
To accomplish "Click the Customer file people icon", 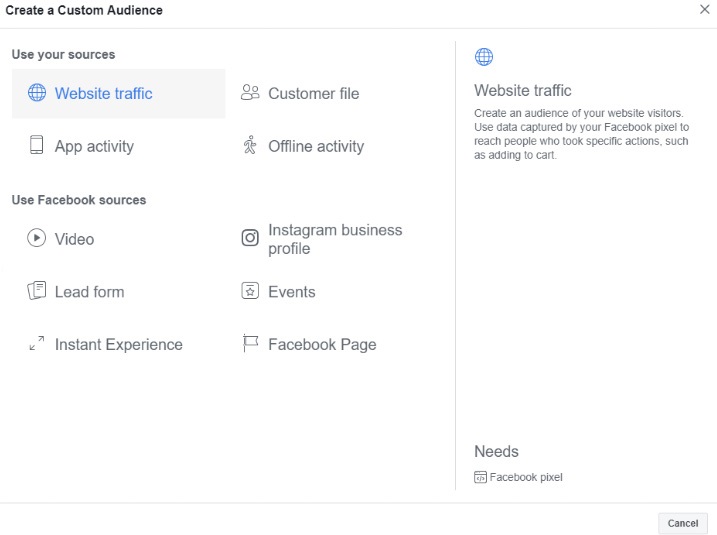I will [x=250, y=92].
